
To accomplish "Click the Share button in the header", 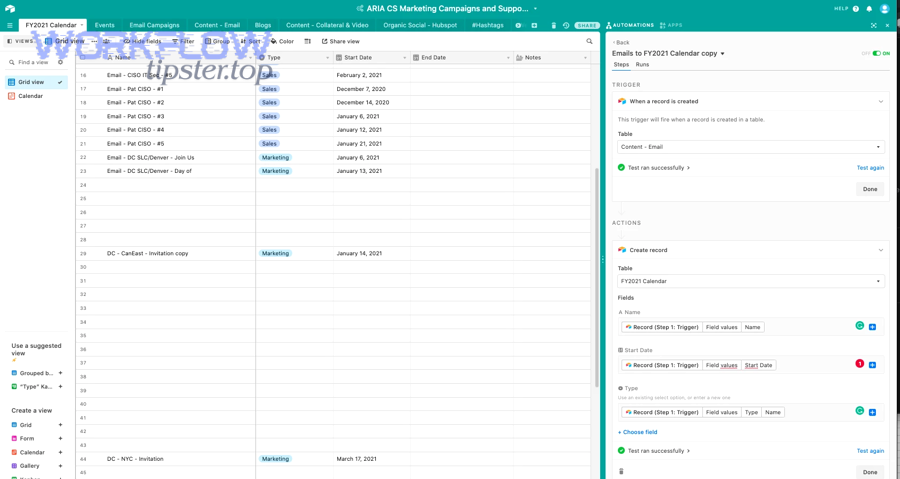I will tap(587, 25).
